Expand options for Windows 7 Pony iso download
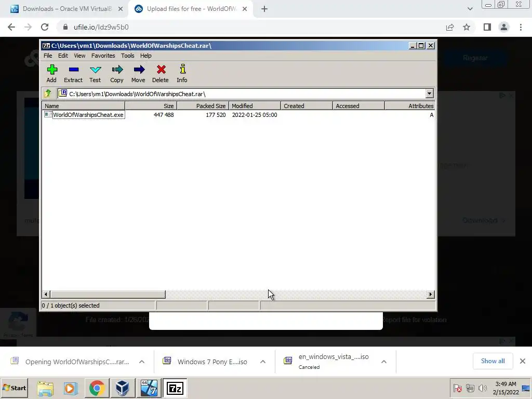The image size is (532, 399). pyautogui.click(x=263, y=362)
